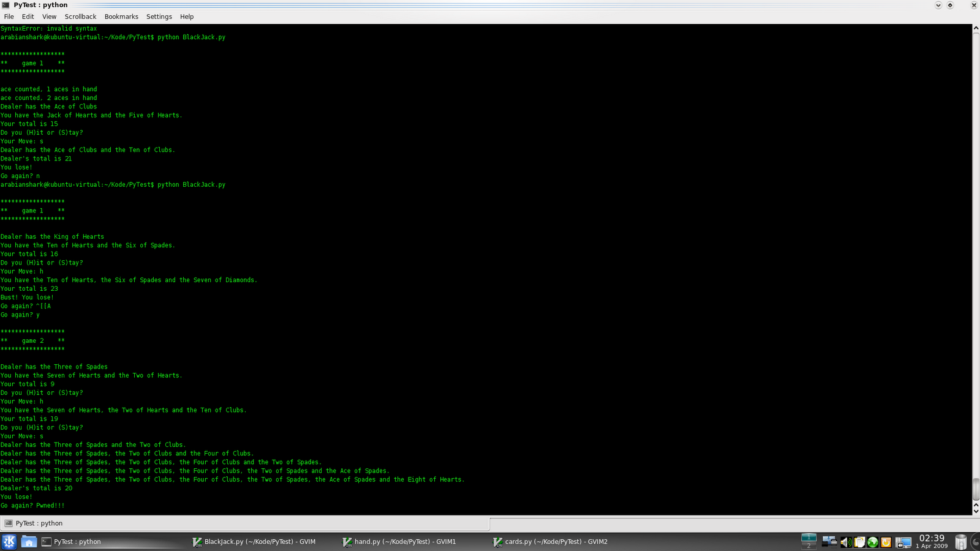Viewport: 980px width, 551px height.
Task: Click the 'SyntaxError: invalid syntax' line
Action: pos(49,28)
